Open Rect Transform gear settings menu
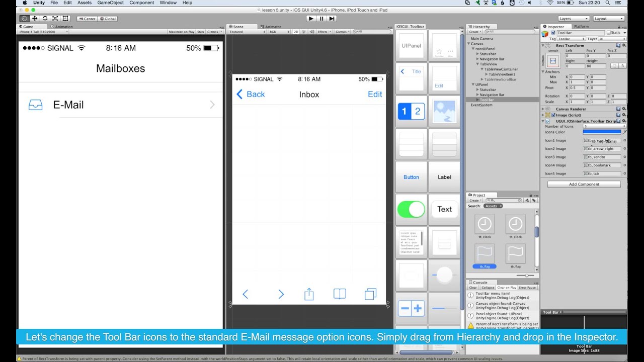This screenshot has width=644, height=362. click(624, 45)
